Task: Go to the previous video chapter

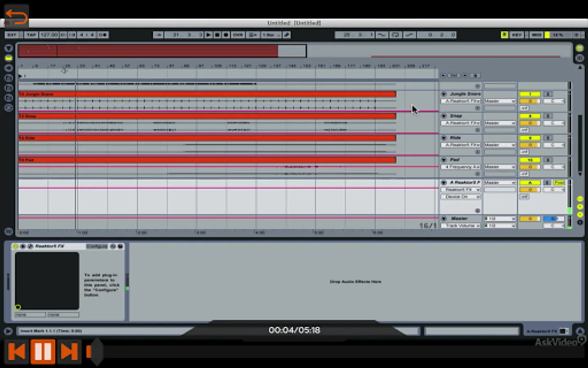Action: tap(17, 351)
